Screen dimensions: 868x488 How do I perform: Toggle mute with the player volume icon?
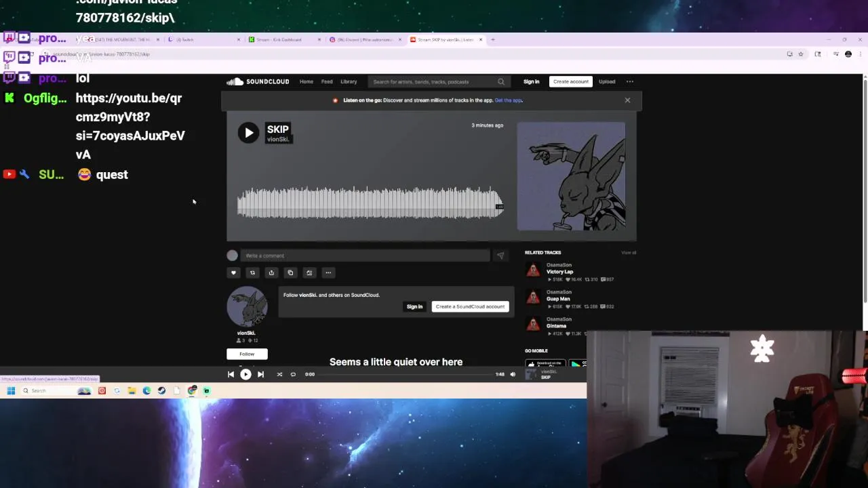(513, 374)
